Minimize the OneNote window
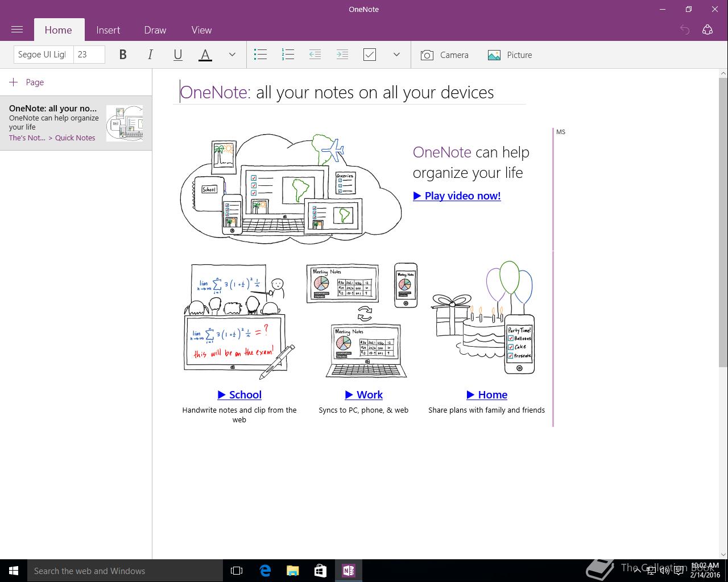 tap(663, 9)
